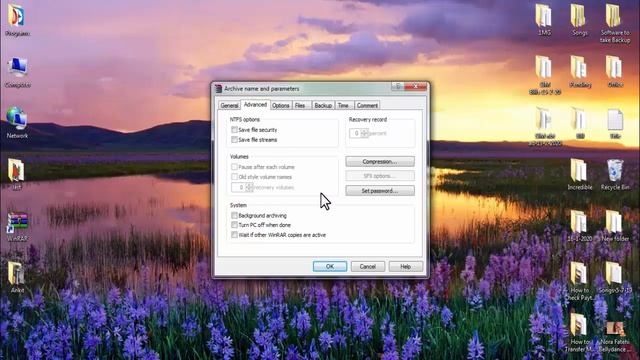
Task: Click the recovery volumes number field
Action: coord(238,187)
